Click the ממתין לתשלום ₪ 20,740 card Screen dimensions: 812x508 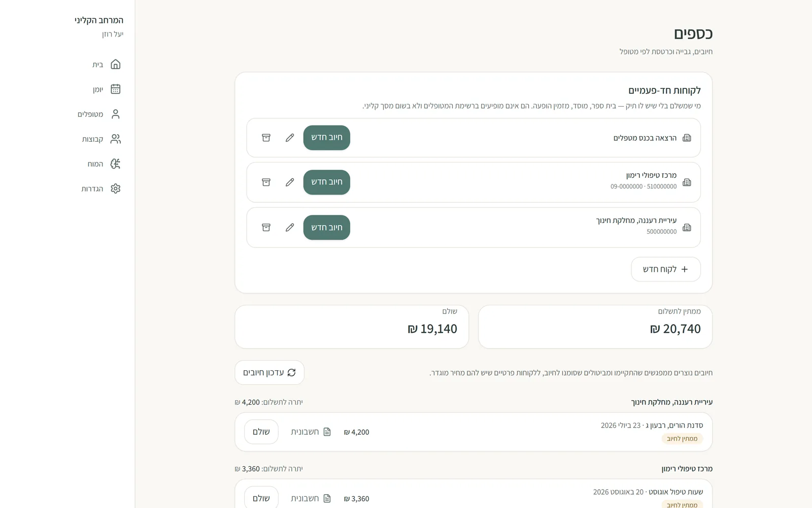pyautogui.click(x=595, y=327)
